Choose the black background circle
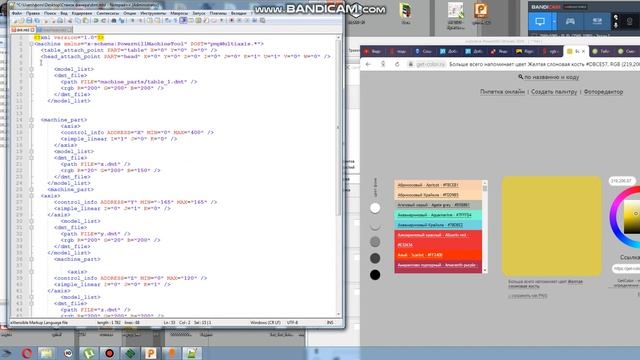Screen dimensions: 640x360 (x=375, y=275)
